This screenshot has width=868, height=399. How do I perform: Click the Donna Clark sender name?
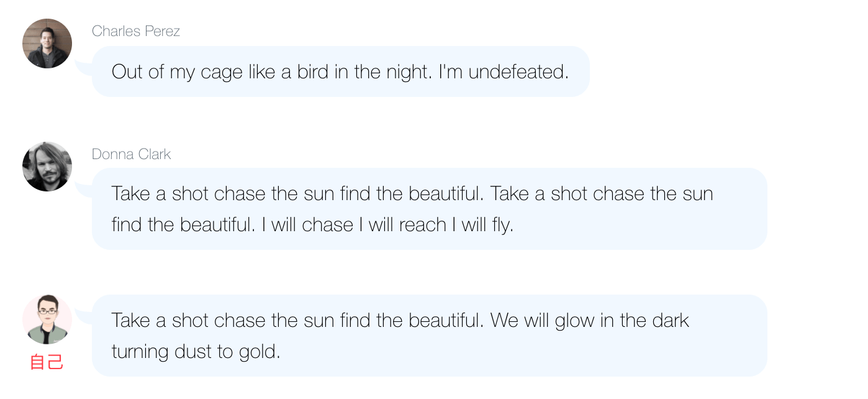(x=131, y=154)
